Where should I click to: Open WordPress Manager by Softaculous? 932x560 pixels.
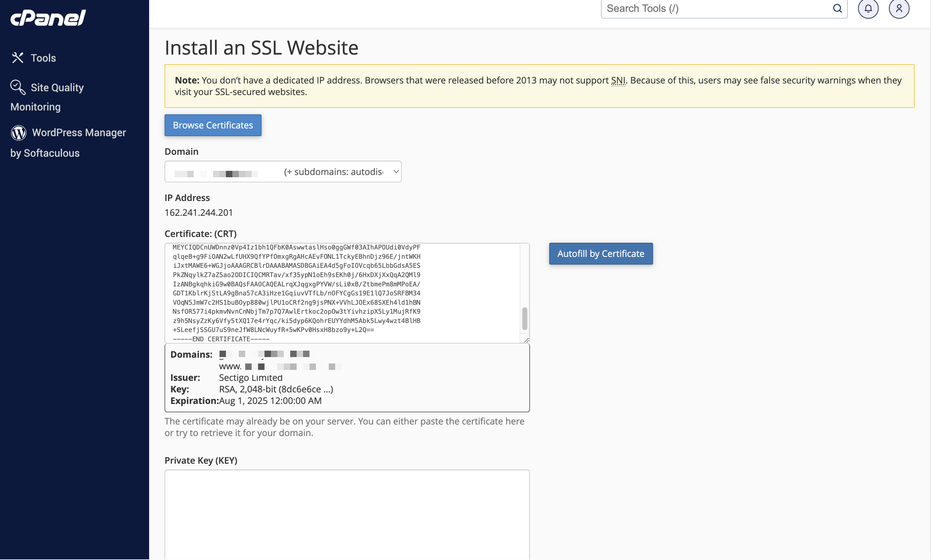(68, 143)
